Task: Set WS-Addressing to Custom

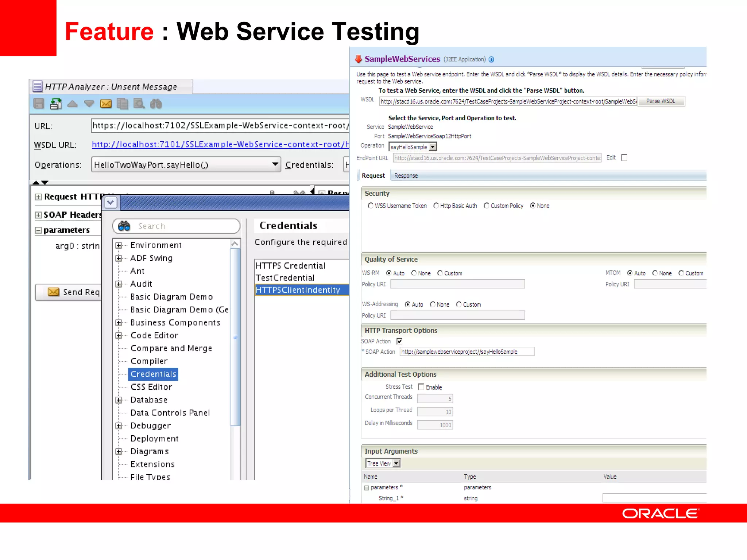Action: point(458,304)
